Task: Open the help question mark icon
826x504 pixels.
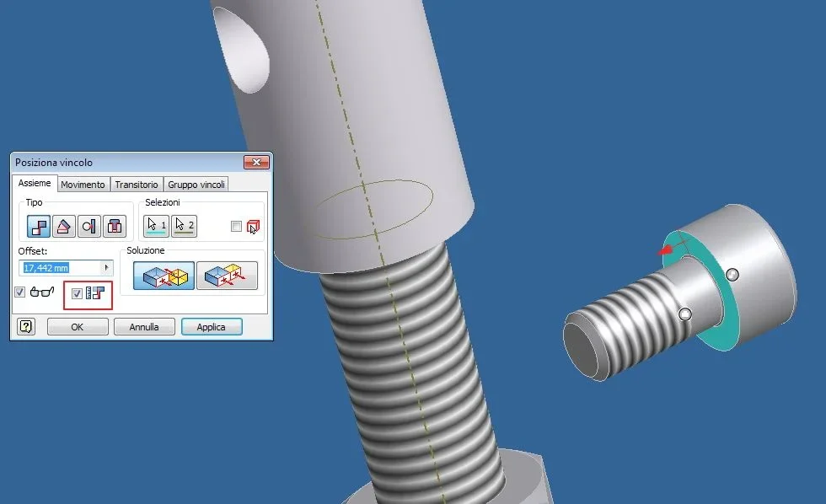Action: pos(26,326)
